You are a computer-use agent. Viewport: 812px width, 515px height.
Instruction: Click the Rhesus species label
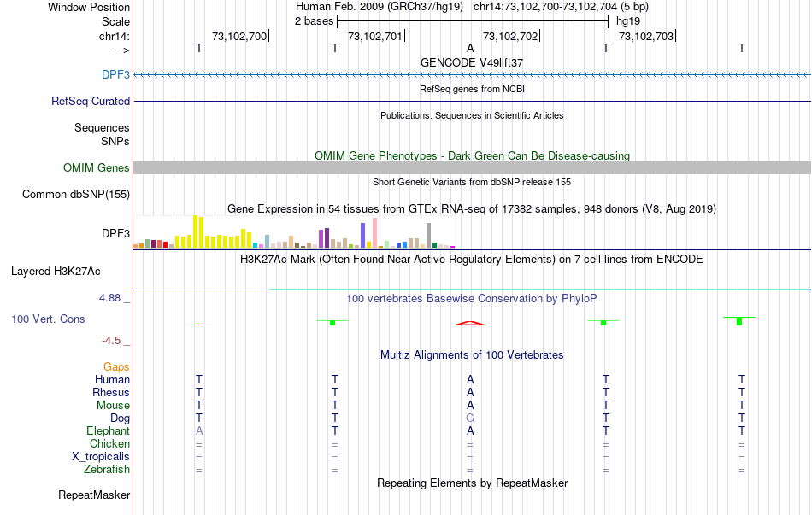click(x=111, y=393)
